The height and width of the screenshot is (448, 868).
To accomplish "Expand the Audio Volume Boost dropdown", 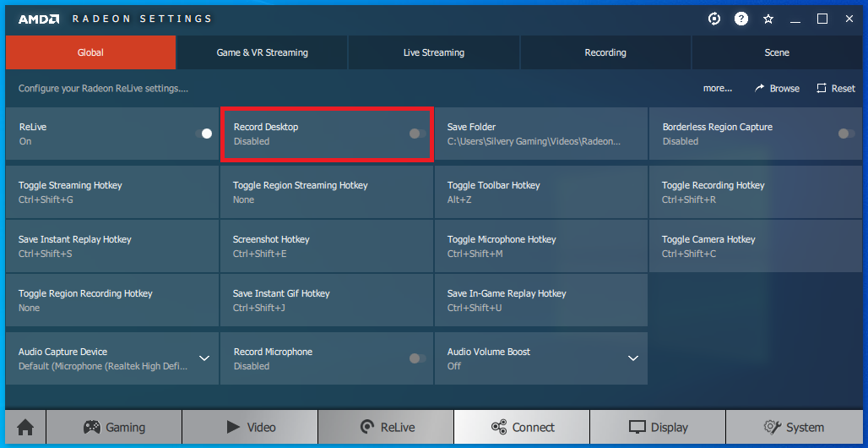I will tap(633, 358).
